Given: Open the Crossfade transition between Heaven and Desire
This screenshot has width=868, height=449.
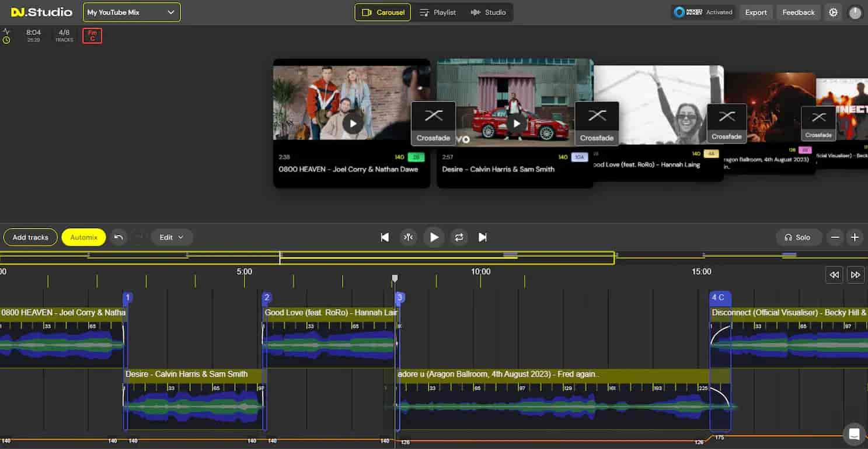Looking at the screenshot, I should 433,122.
